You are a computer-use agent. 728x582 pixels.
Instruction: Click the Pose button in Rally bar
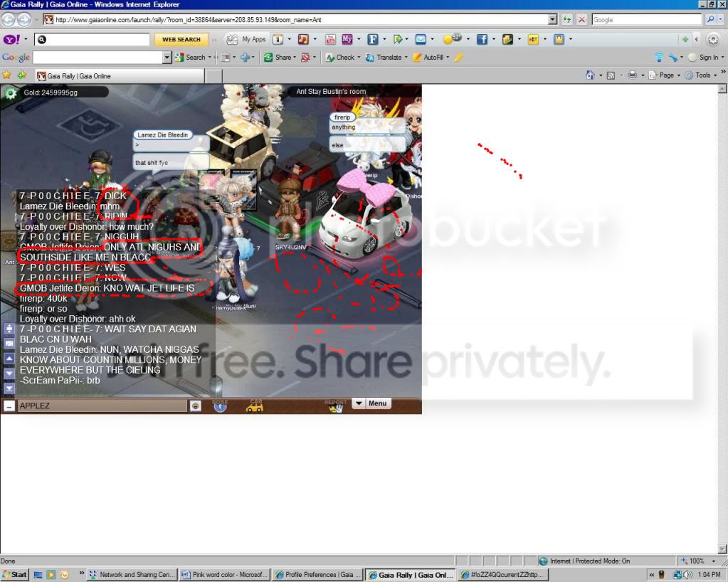click(x=220, y=405)
